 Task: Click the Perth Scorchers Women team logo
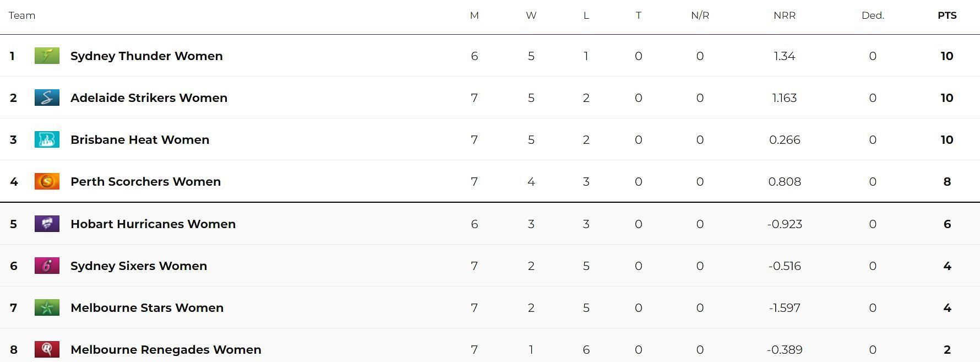[47, 181]
